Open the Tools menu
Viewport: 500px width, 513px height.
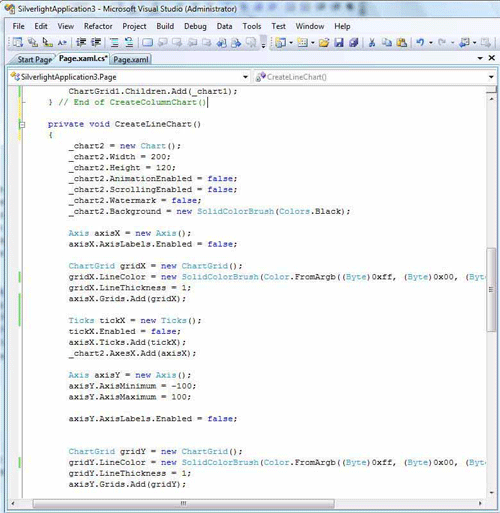pyautogui.click(x=252, y=26)
